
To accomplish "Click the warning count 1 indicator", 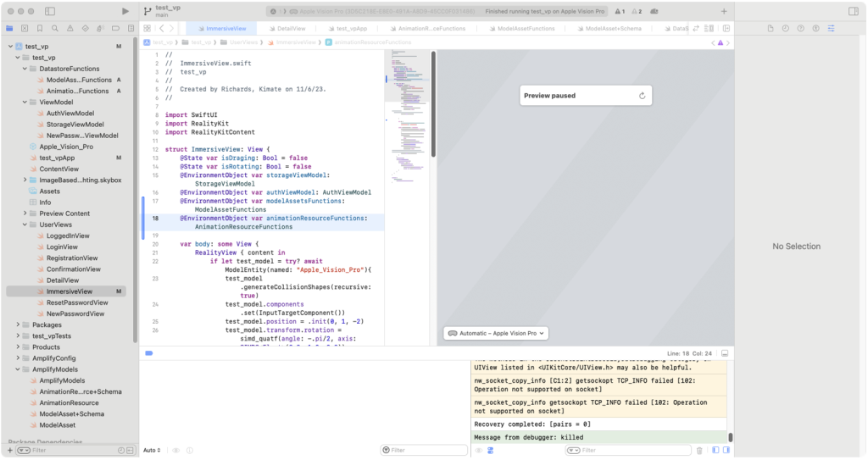I will click(620, 11).
